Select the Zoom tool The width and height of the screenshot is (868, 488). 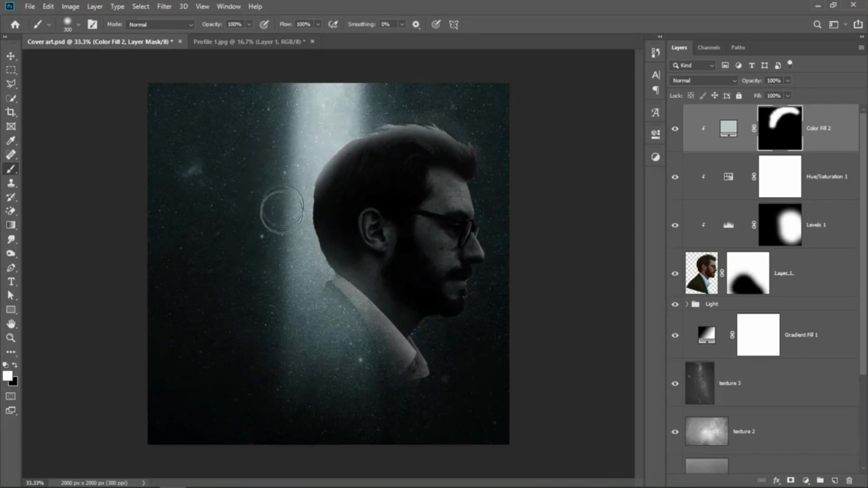[11, 338]
